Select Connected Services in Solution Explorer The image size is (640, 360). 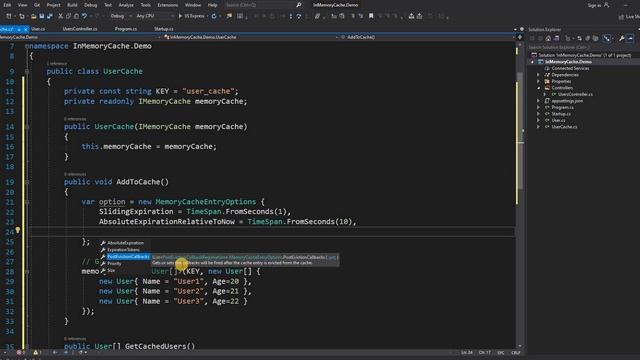tap(570, 68)
